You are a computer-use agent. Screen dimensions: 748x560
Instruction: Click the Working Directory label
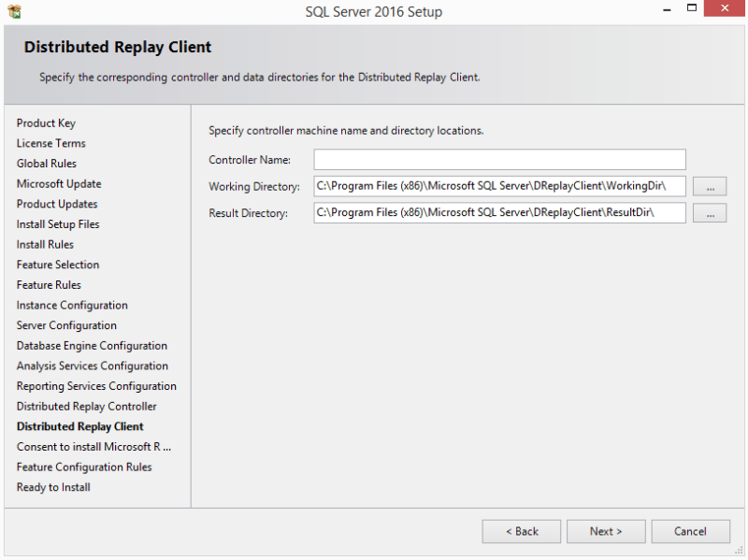(x=254, y=186)
